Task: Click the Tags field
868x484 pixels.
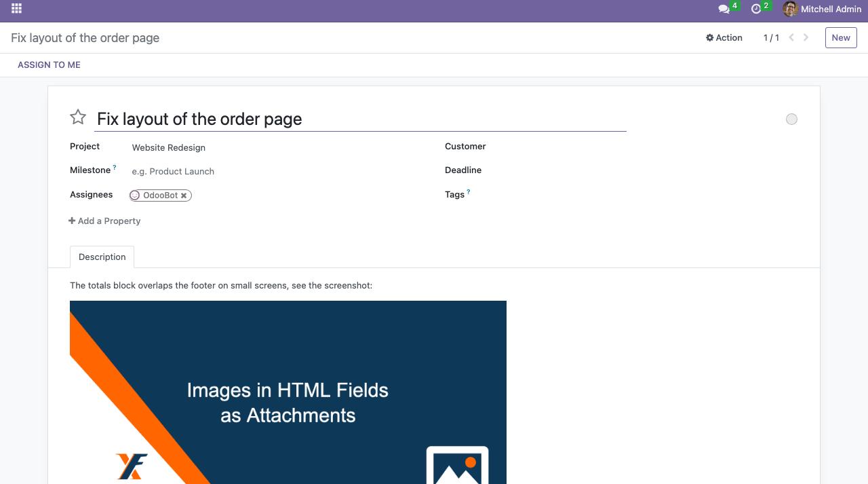Action: 651,195
